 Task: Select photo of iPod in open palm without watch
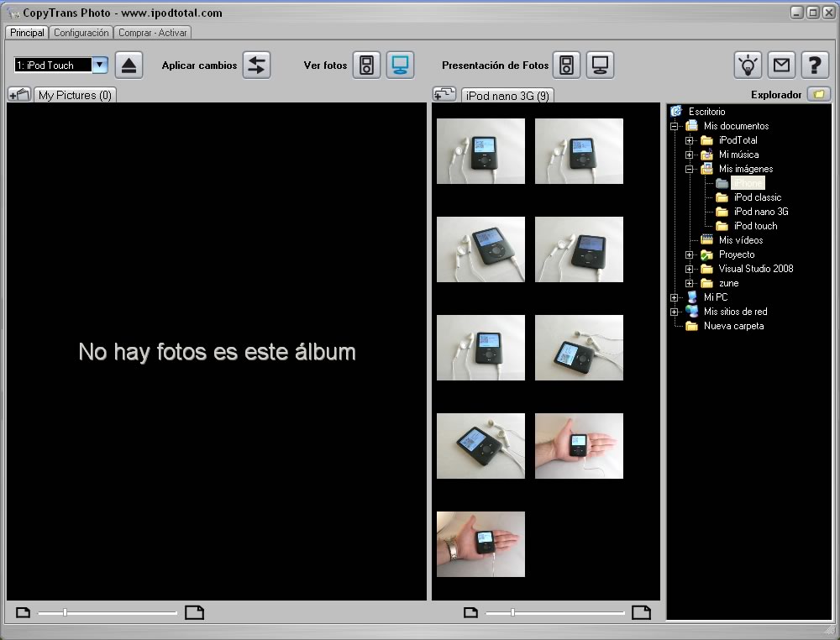coord(579,446)
